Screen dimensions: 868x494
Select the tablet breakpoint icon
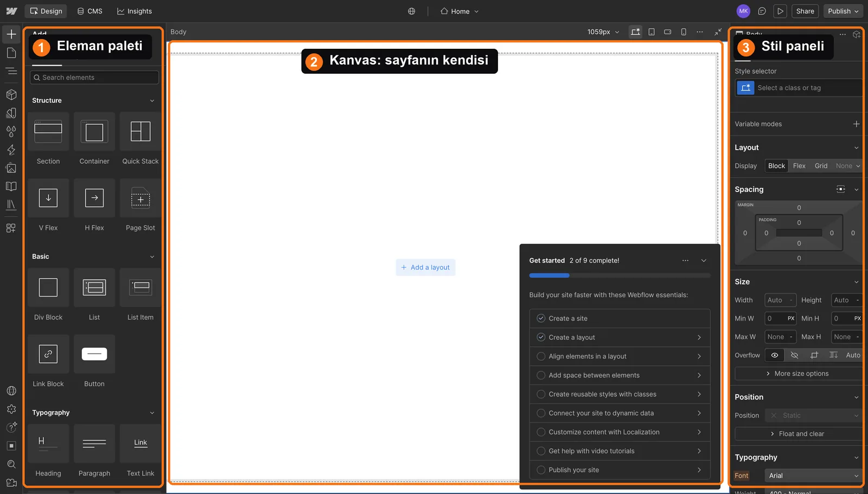652,32
